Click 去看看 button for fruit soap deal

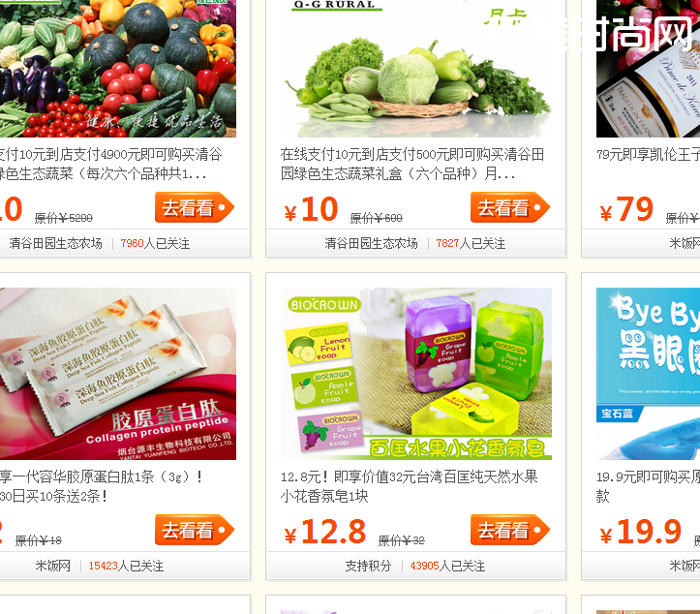point(510,530)
